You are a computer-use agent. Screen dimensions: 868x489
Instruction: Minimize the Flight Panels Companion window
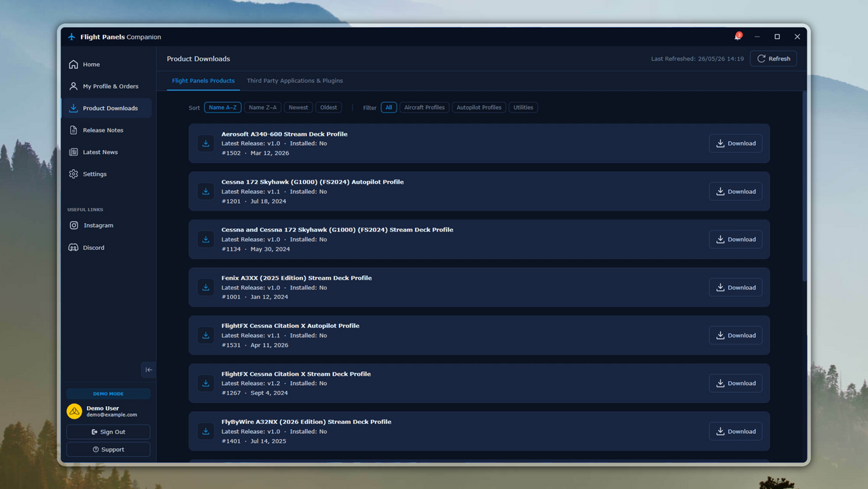tap(757, 37)
